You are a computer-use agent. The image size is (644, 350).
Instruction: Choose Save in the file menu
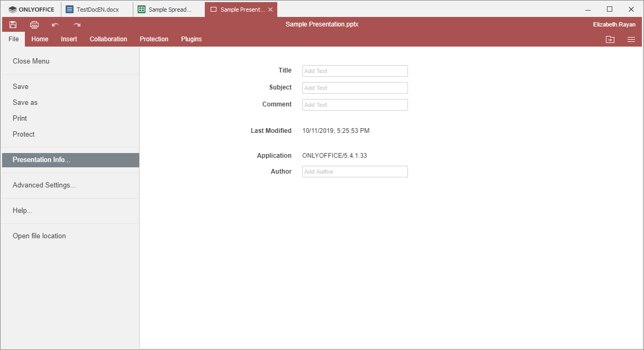(x=70, y=86)
